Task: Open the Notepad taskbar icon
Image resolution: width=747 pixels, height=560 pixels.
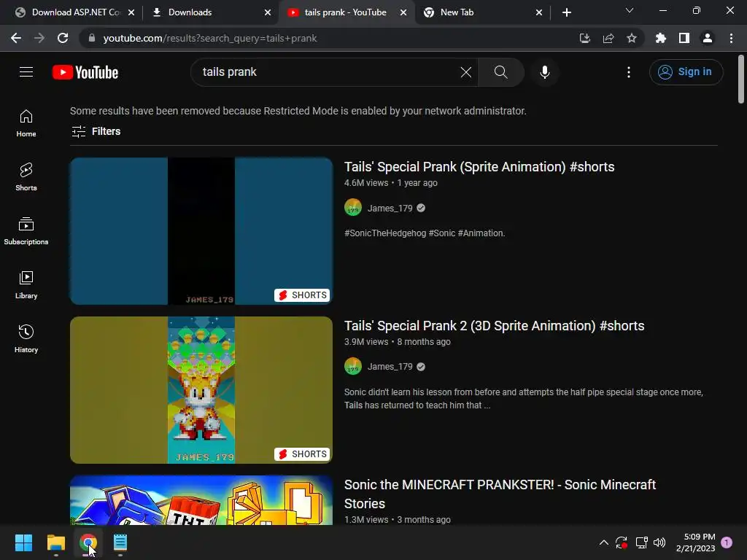Action: 120,542
